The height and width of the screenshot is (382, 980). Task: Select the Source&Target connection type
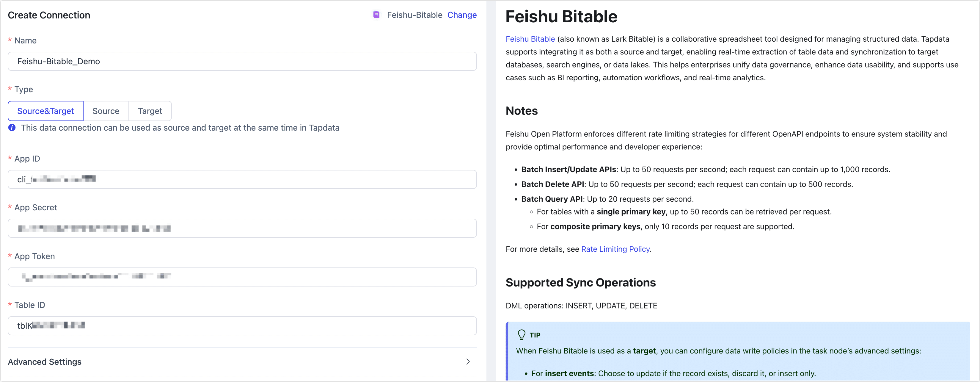(46, 111)
